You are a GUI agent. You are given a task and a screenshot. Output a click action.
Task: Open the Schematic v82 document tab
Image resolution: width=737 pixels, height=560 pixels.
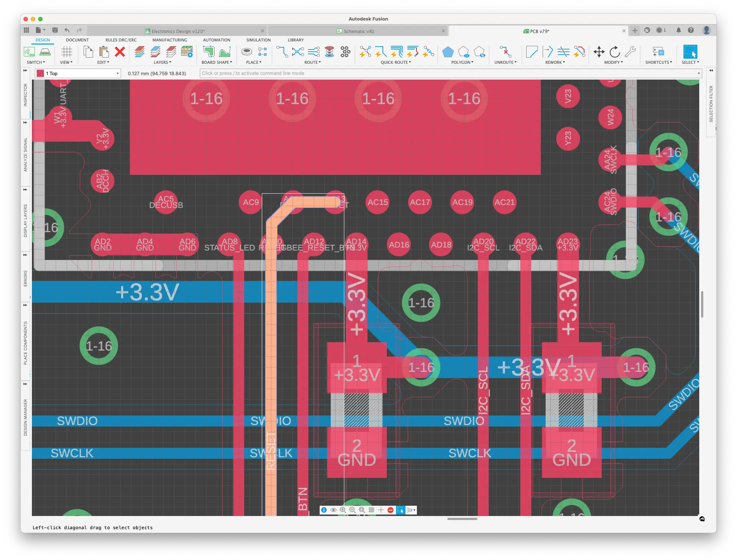click(359, 31)
